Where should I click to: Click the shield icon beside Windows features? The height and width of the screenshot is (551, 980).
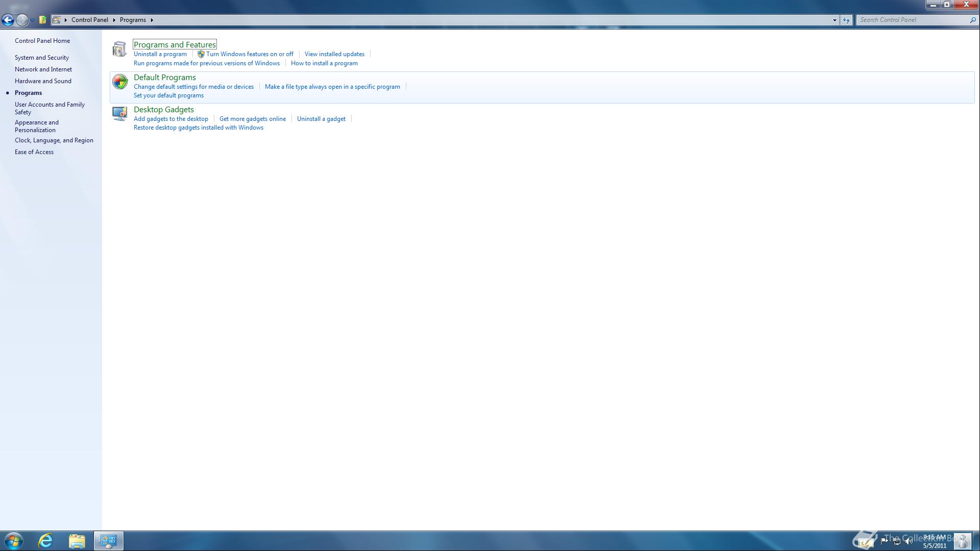pos(201,54)
